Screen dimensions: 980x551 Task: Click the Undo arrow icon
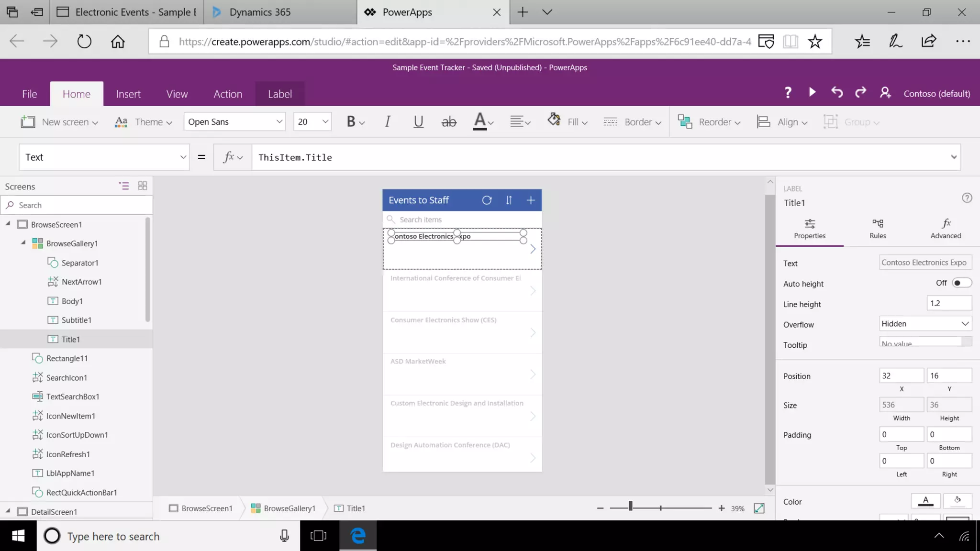[x=836, y=92]
